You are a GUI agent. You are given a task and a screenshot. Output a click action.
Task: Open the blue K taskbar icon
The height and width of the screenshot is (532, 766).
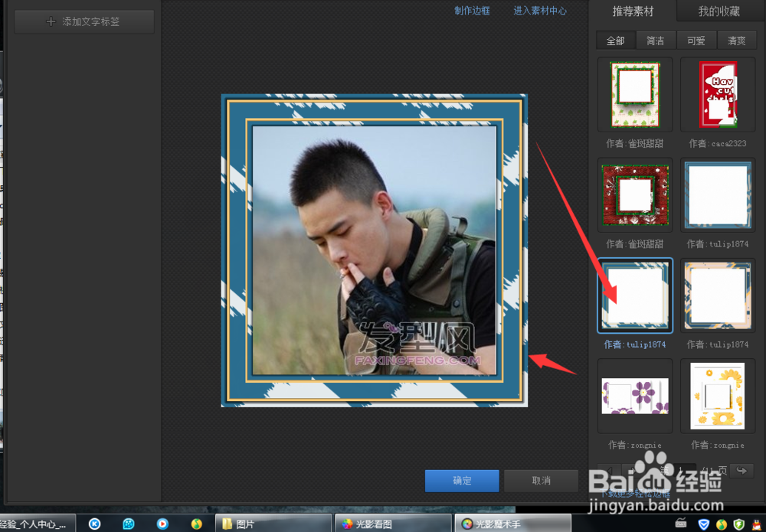tap(94, 524)
